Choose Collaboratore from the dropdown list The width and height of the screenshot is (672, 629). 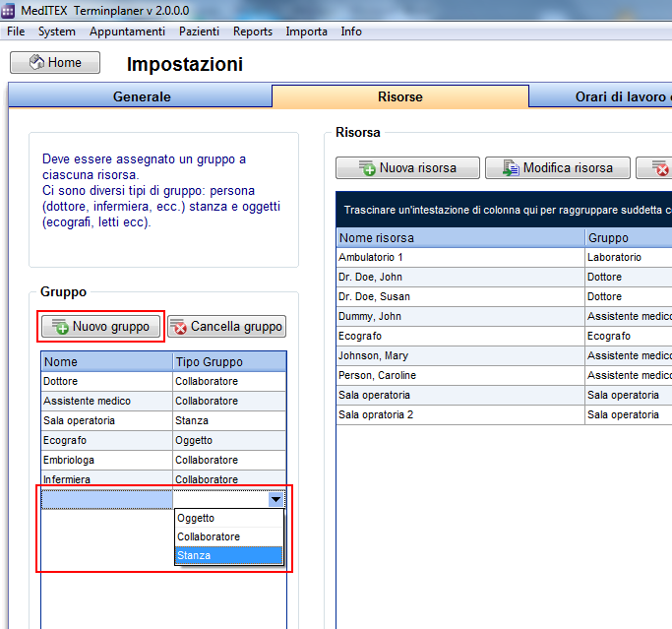click(229, 536)
